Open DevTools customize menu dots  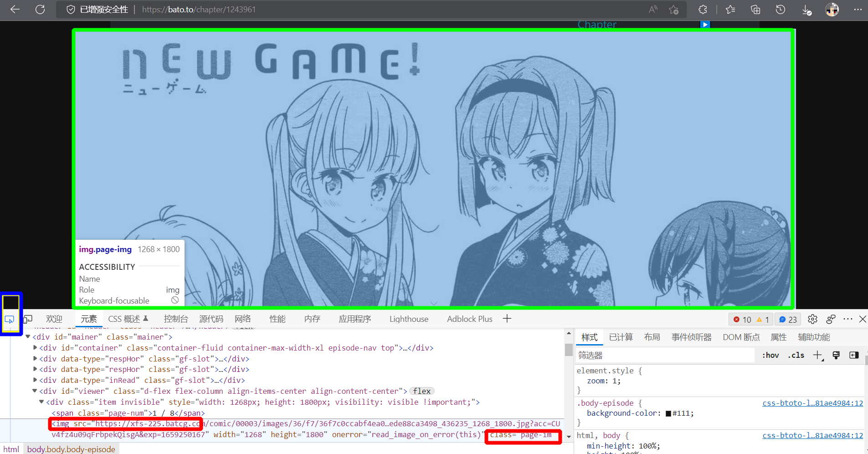pyautogui.click(x=847, y=319)
